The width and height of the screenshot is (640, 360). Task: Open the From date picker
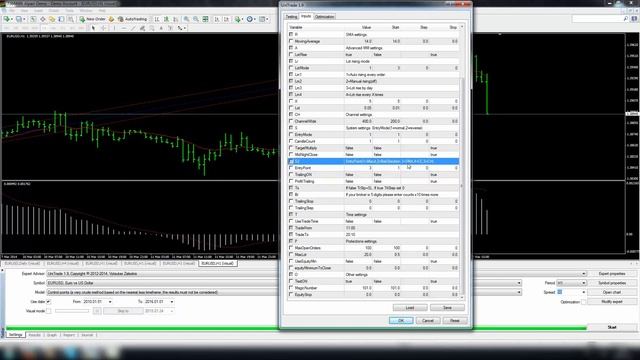110,302
